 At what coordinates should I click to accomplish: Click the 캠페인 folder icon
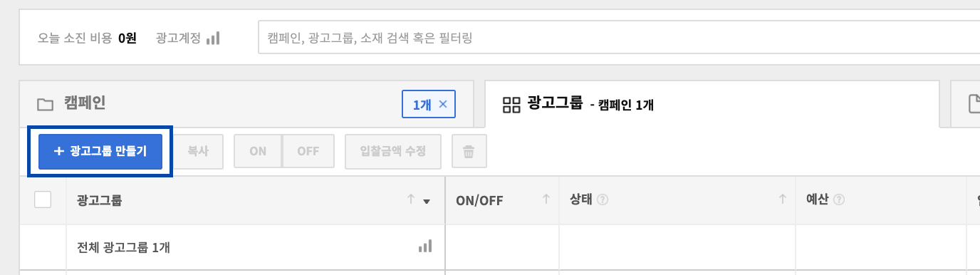pos(46,105)
